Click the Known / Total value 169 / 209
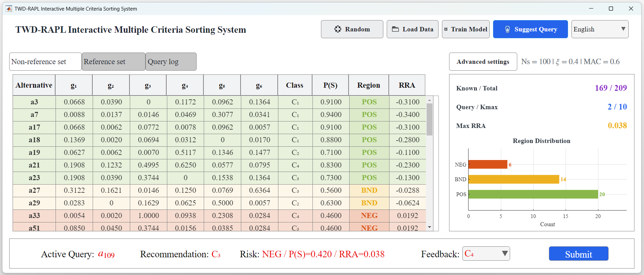 [611, 88]
